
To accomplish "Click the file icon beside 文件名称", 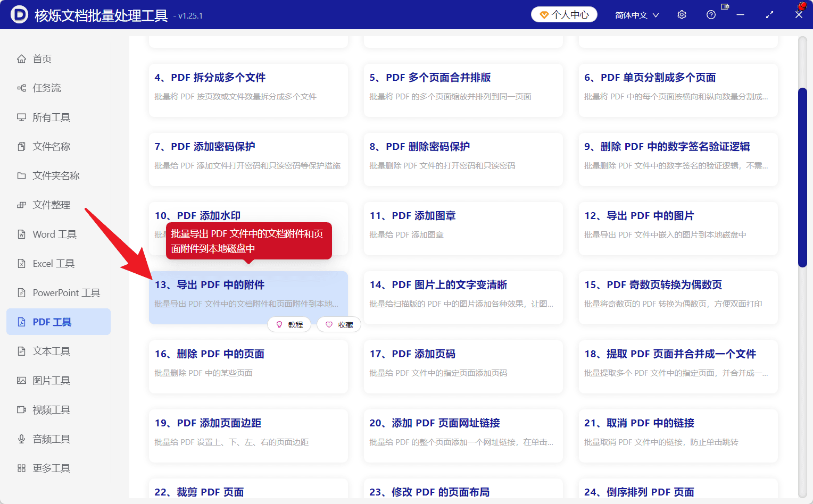I will (x=21, y=147).
